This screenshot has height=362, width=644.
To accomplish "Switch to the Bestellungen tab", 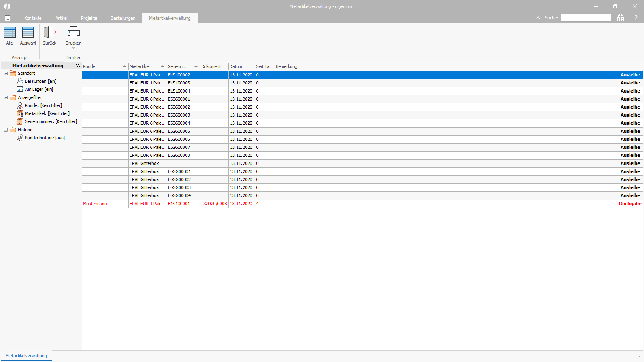I will pyautogui.click(x=123, y=18).
